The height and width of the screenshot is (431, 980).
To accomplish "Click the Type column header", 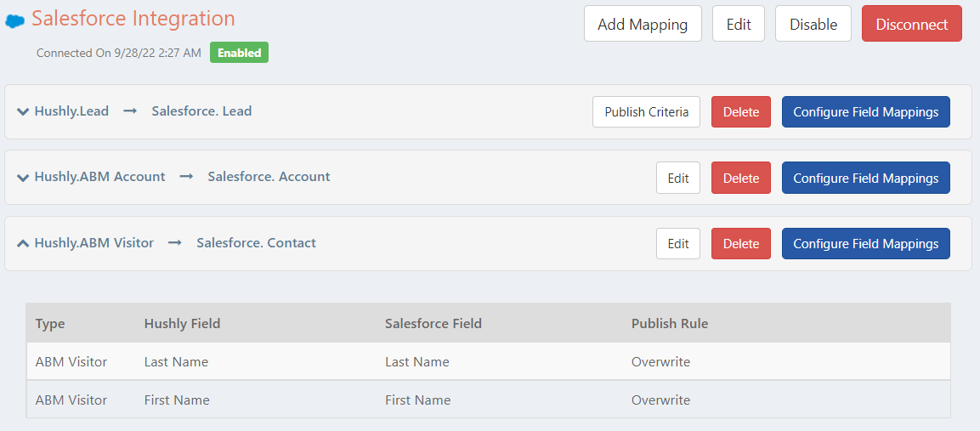I will (50, 323).
